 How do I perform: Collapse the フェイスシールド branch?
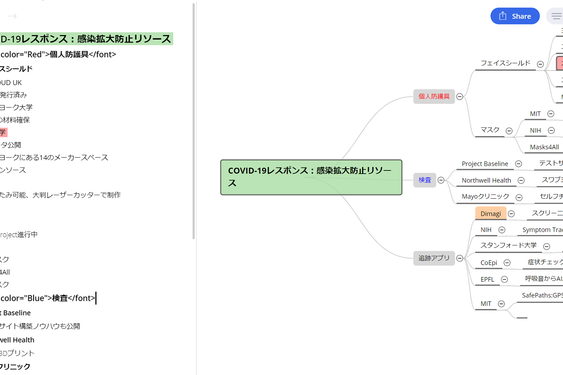(540, 64)
